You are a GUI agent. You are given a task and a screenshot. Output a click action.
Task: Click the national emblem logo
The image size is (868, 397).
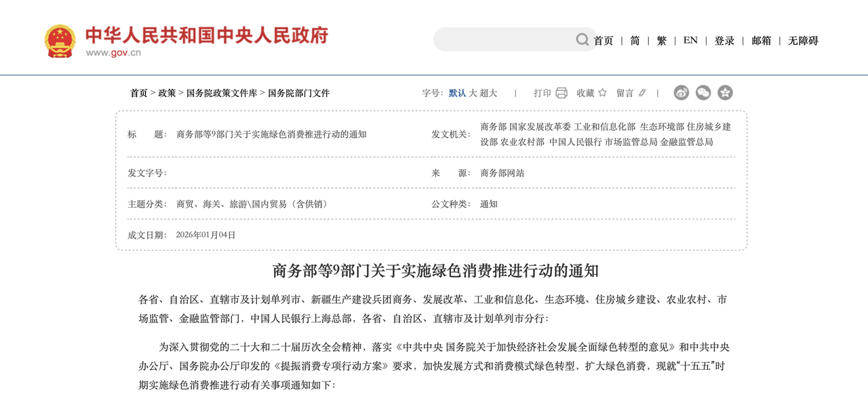point(60,41)
